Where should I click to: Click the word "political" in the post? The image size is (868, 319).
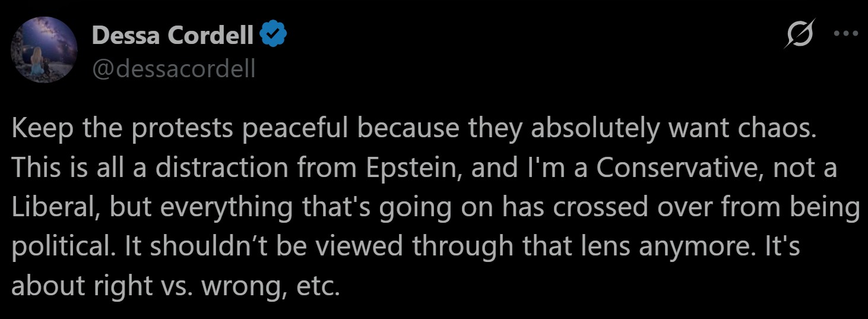(x=61, y=247)
